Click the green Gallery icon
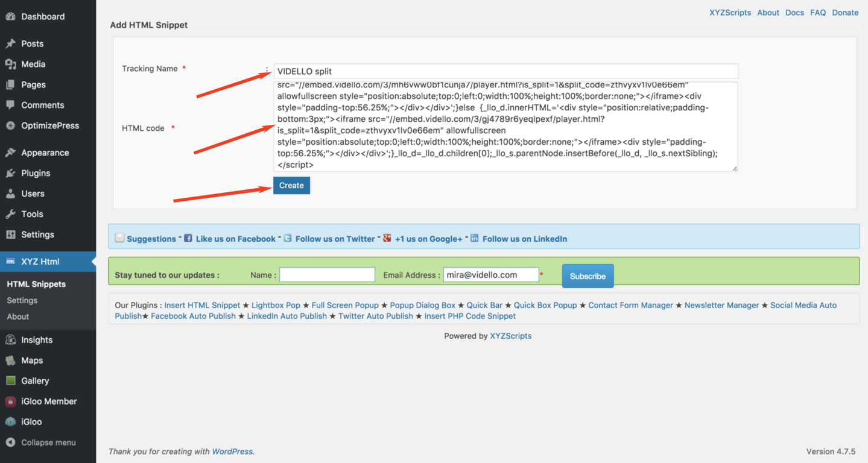The width and height of the screenshot is (868, 463). pyautogui.click(x=11, y=381)
